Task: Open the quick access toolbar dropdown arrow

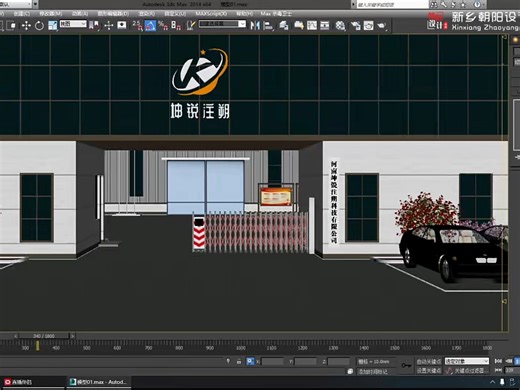Action: (x=35, y=4)
